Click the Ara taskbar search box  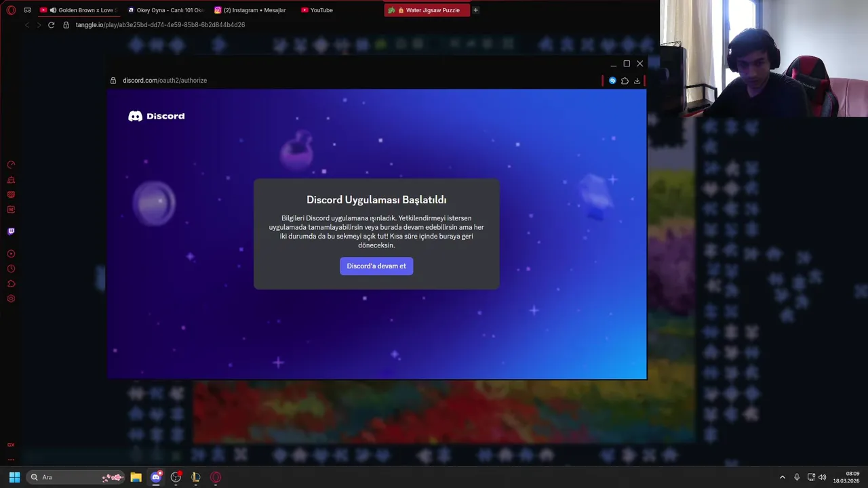[x=75, y=477]
